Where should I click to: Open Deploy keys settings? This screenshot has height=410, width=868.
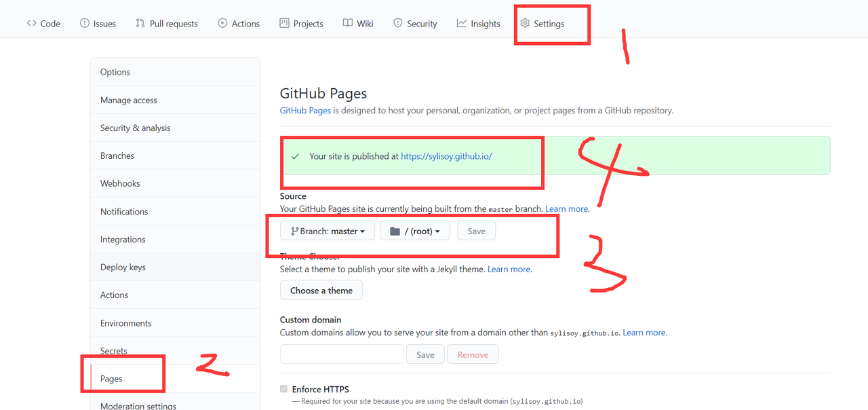tap(175, 267)
